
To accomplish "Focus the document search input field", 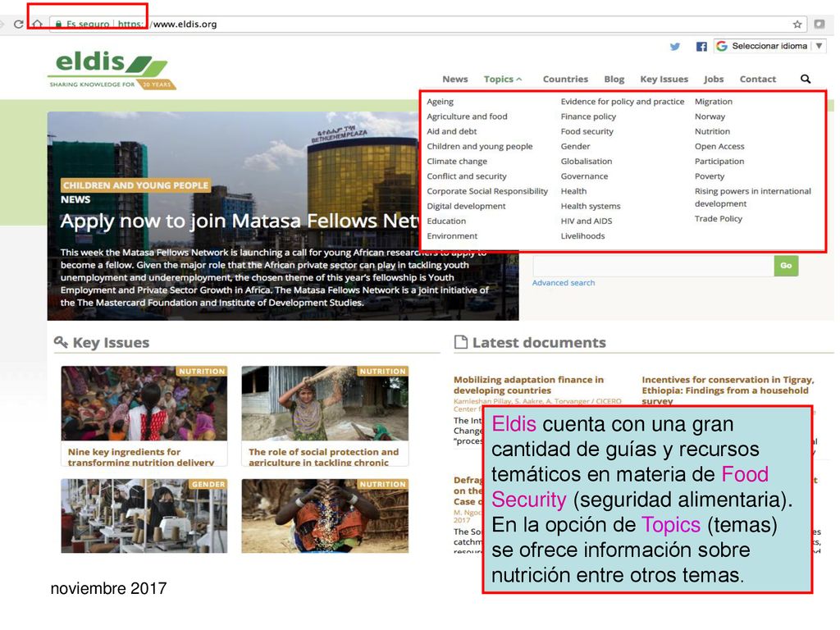I will pyautogui.click(x=653, y=266).
